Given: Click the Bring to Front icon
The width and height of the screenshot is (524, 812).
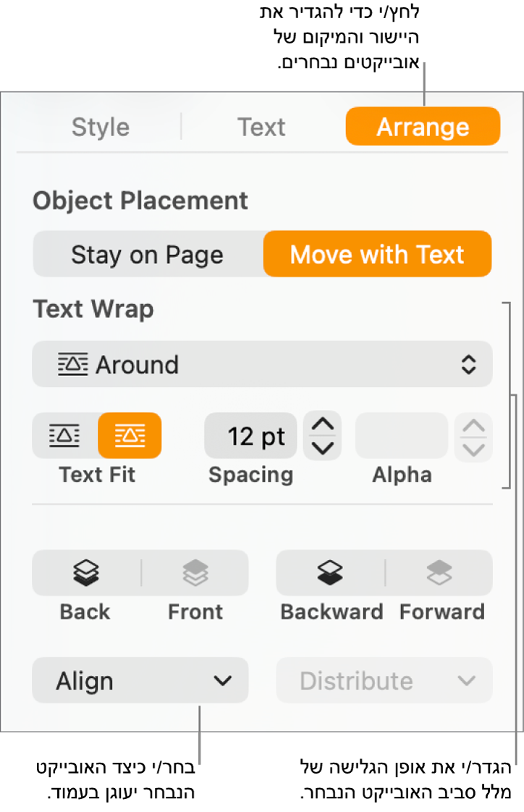Looking at the screenshot, I should [x=195, y=573].
